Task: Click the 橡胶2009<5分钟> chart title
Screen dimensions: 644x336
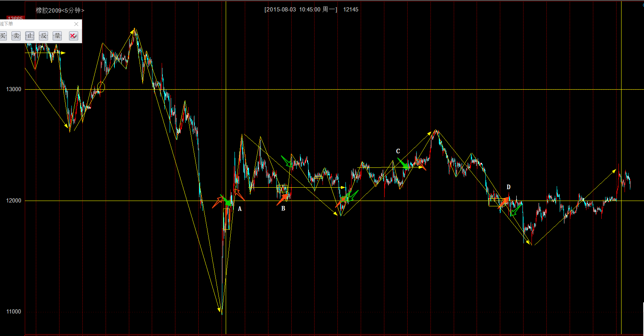Action: (x=60, y=10)
